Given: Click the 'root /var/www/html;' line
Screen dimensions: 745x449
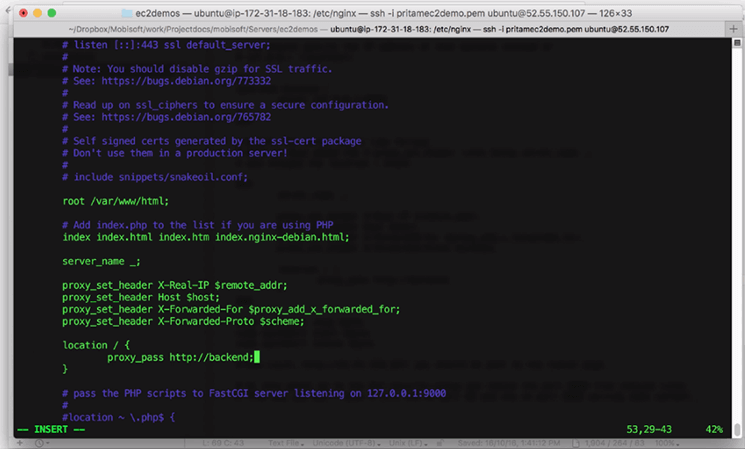Looking at the screenshot, I should [x=115, y=201].
